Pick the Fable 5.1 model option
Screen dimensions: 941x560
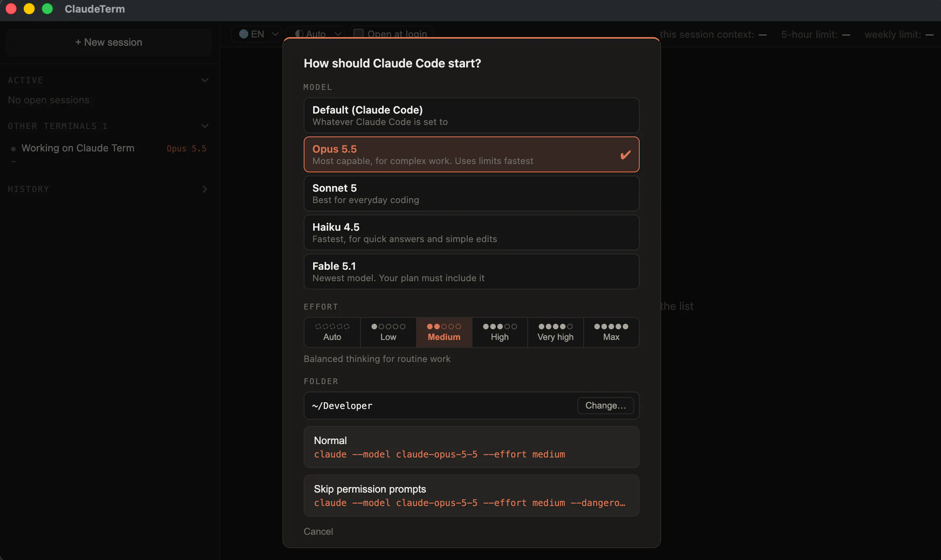pyautogui.click(x=471, y=272)
